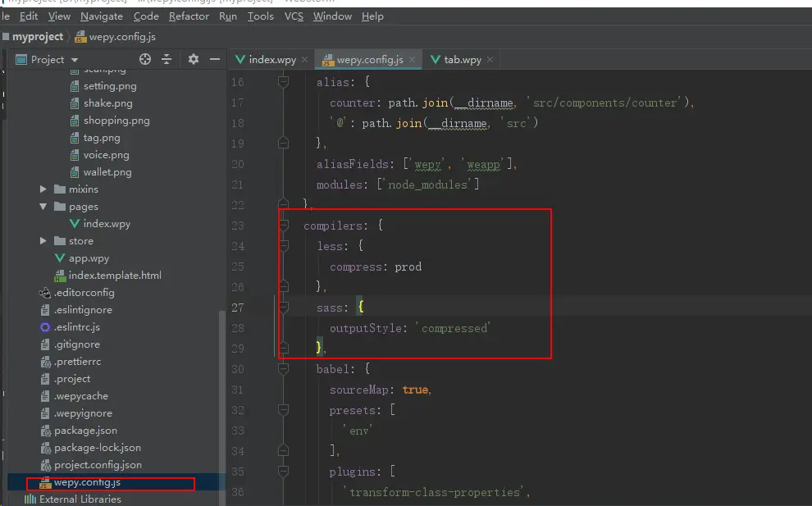812x506 pixels.
Task: Open the Refactor menu
Action: 189,16
